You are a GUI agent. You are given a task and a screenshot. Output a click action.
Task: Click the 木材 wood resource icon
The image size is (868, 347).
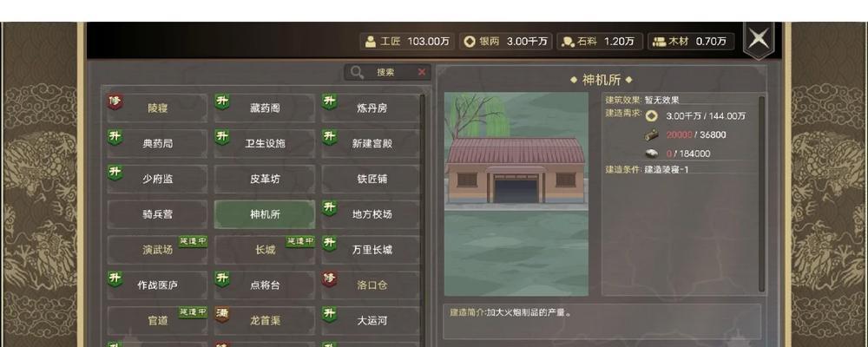(659, 42)
